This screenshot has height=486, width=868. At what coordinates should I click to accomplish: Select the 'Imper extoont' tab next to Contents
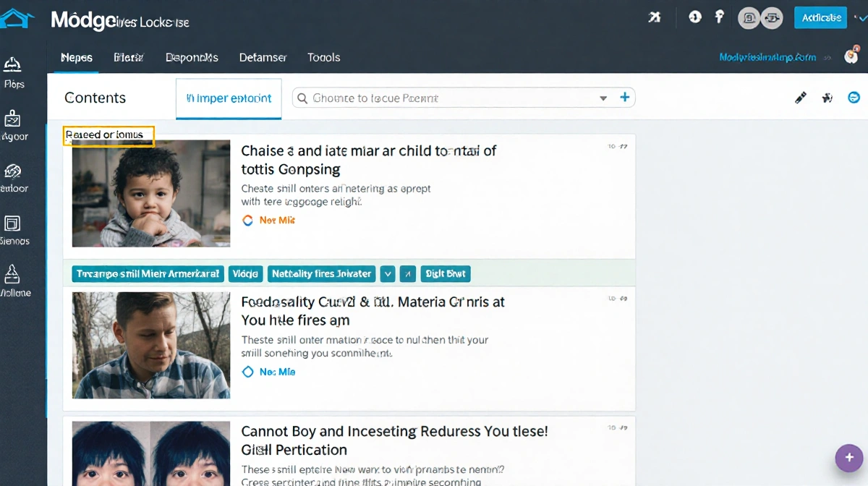(x=229, y=98)
